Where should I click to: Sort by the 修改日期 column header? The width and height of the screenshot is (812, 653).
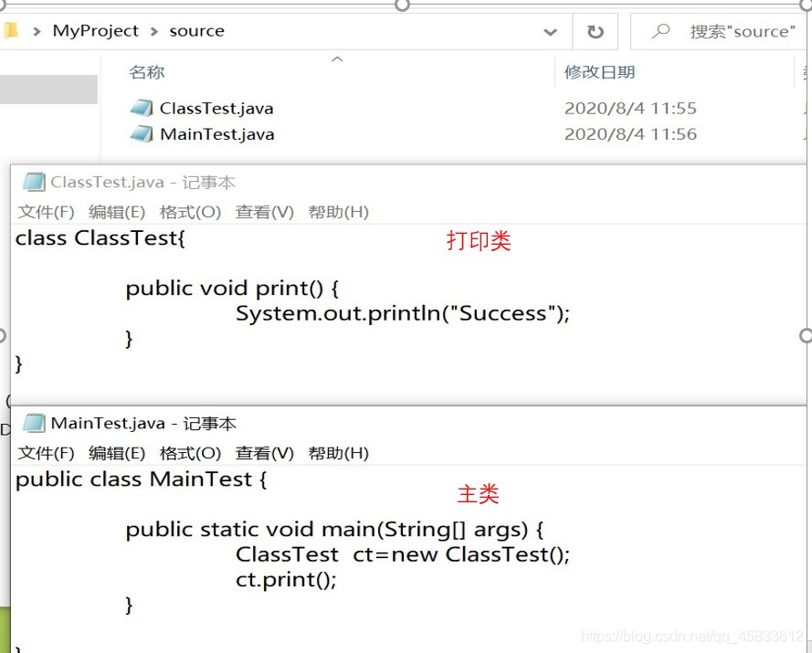(600, 72)
